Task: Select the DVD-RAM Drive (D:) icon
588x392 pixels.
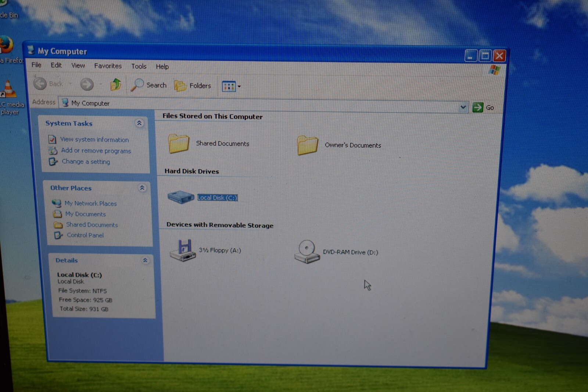Action: click(x=306, y=252)
